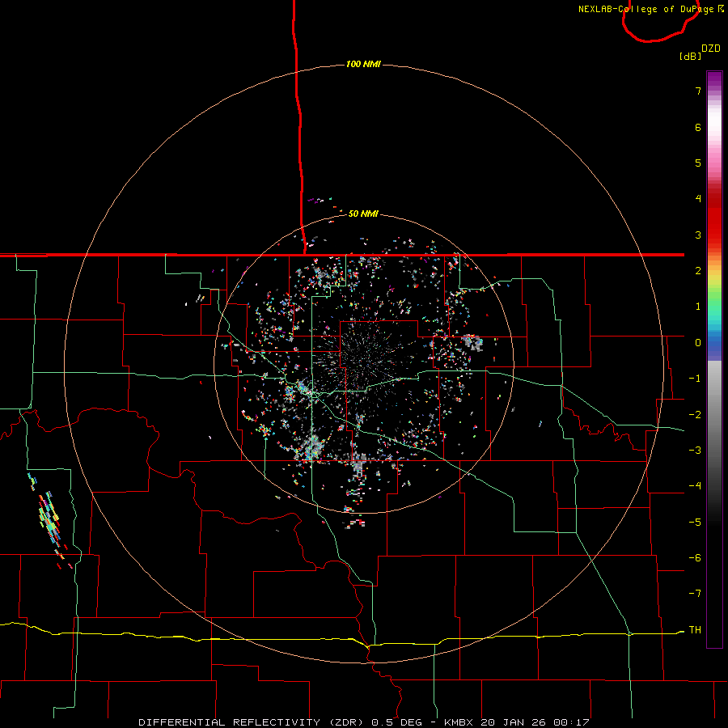728x728 pixels.
Task: Click the 3 value on the scale
Action: click(x=698, y=235)
